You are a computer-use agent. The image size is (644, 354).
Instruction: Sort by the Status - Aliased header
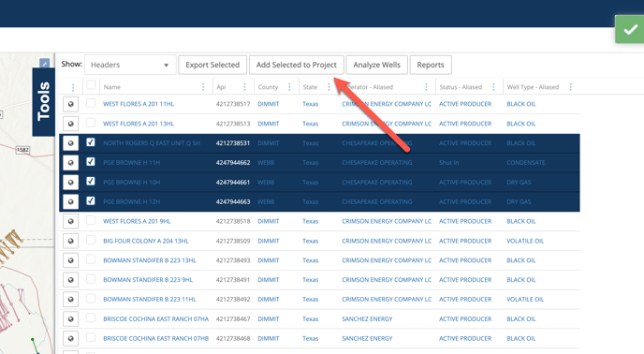(461, 87)
